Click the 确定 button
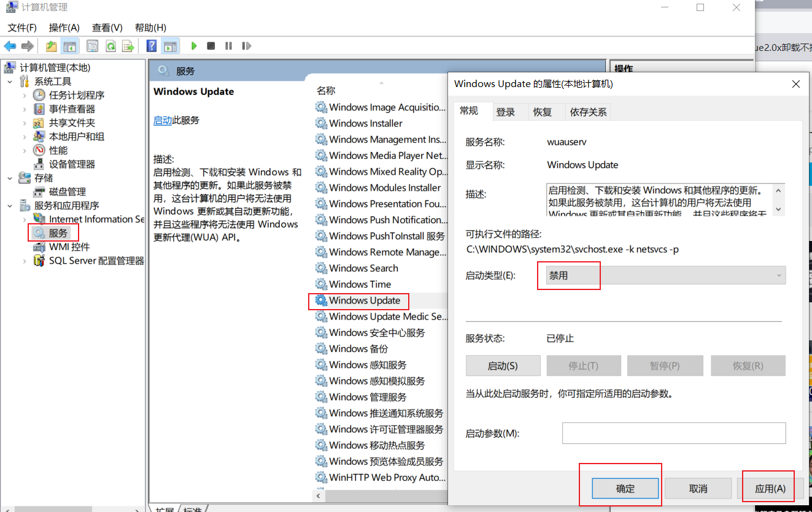 (625, 489)
